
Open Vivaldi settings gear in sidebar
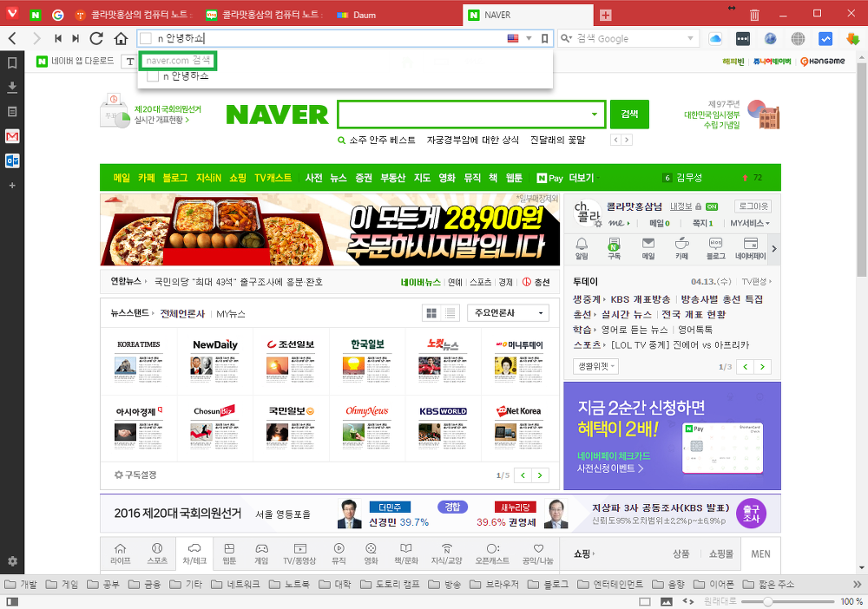pyautogui.click(x=12, y=561)
